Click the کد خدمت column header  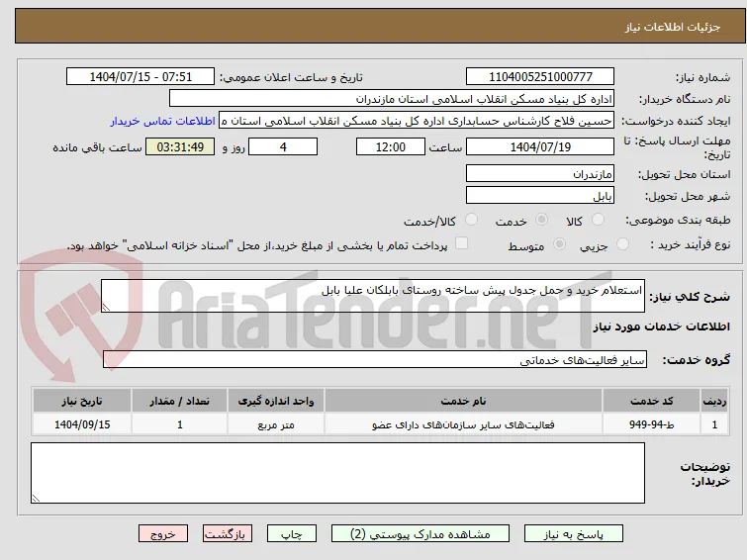(x=651, y=401)
